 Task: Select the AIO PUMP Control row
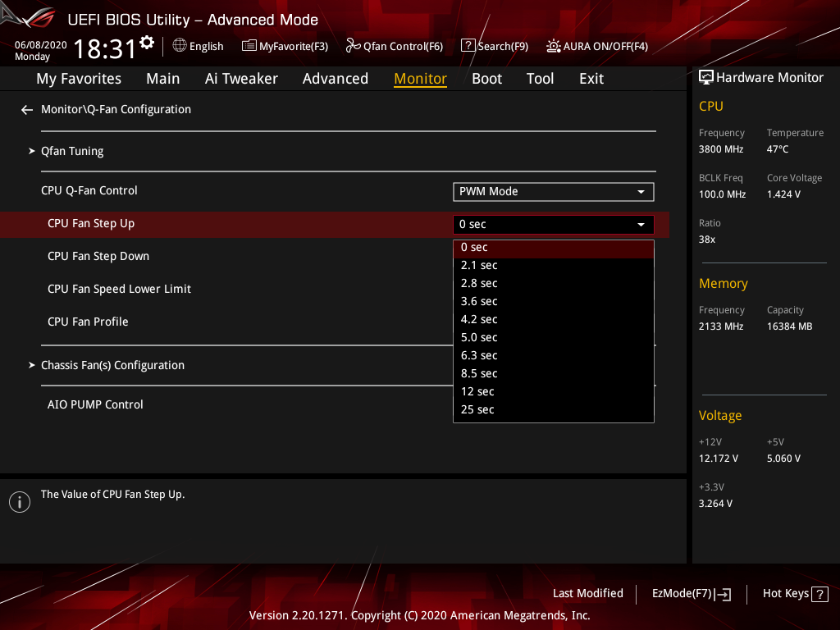pyautogui.click(x=95, y=405)
